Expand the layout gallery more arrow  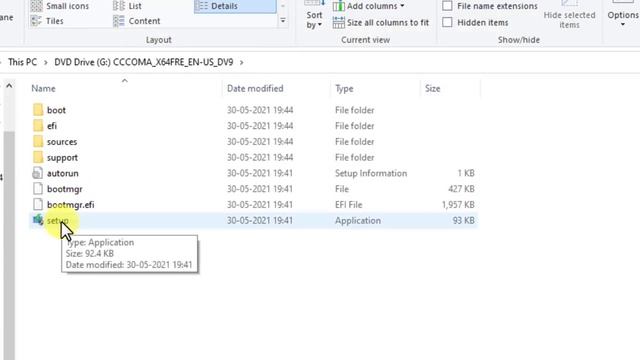pos(283,20)
